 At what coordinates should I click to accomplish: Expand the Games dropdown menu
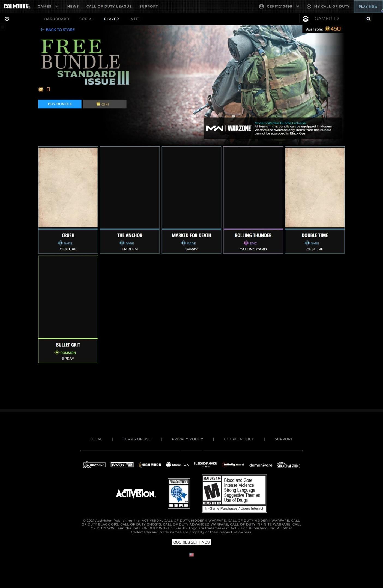(x=48, y=6)
